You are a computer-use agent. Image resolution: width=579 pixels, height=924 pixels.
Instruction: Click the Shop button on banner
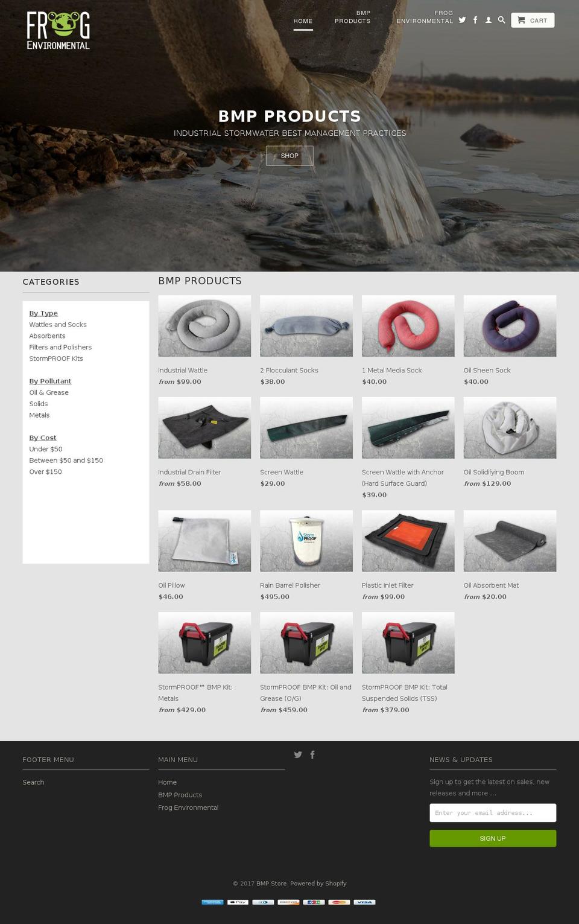pos(289,156)
